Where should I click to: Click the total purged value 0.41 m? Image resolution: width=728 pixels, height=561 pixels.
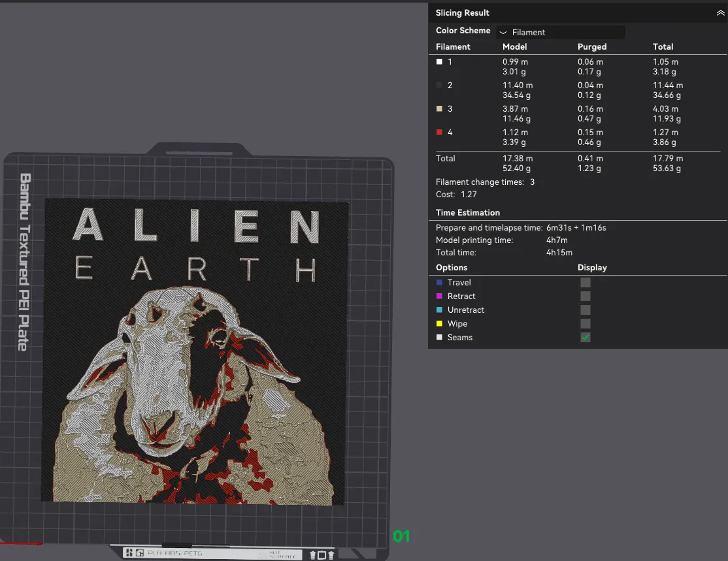[590, 158]
